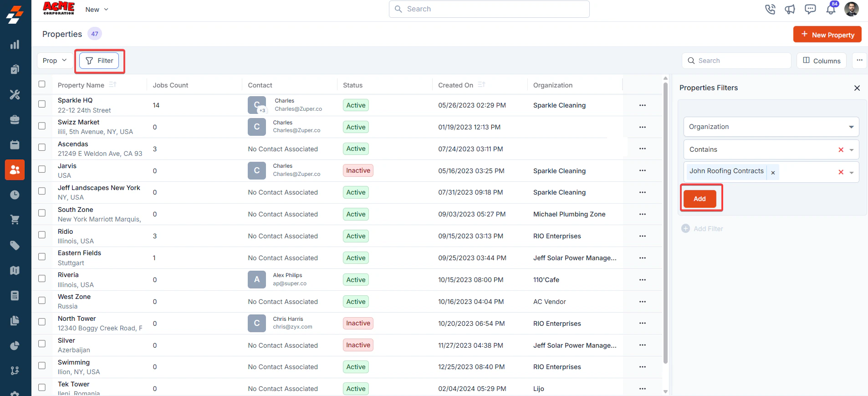Open the price tag icon in sidebar
868x396 pixels.
pos(15,245)
